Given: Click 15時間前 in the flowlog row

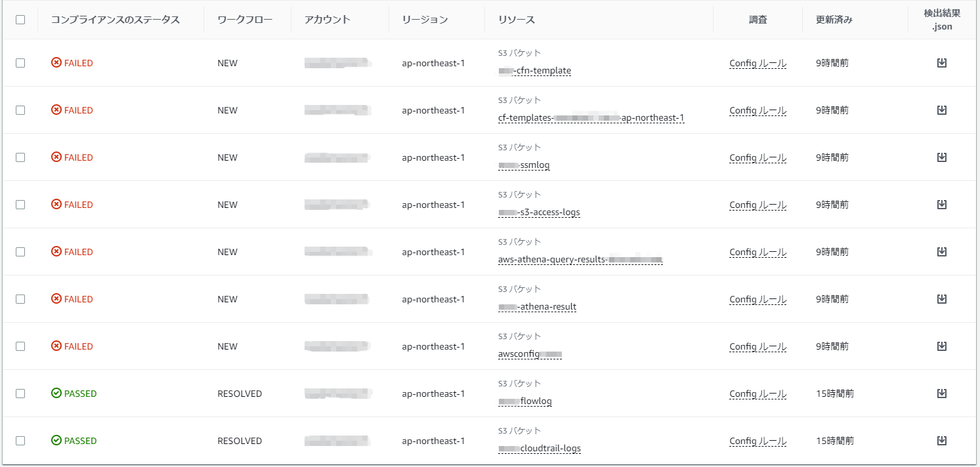Looking at the screenshot, I should (x=834, y=394).
